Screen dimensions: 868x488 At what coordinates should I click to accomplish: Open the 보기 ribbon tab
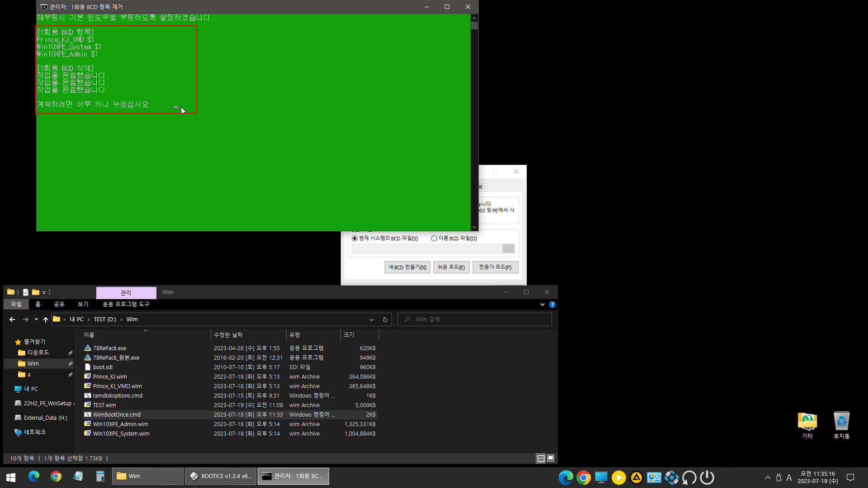pos(83,305)
